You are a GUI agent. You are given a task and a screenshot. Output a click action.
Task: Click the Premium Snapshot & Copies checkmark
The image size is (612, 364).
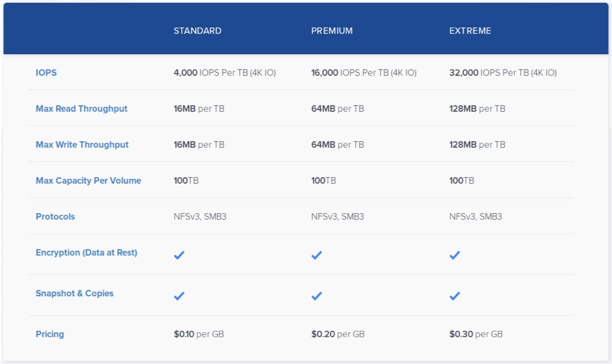pos(316,296)
